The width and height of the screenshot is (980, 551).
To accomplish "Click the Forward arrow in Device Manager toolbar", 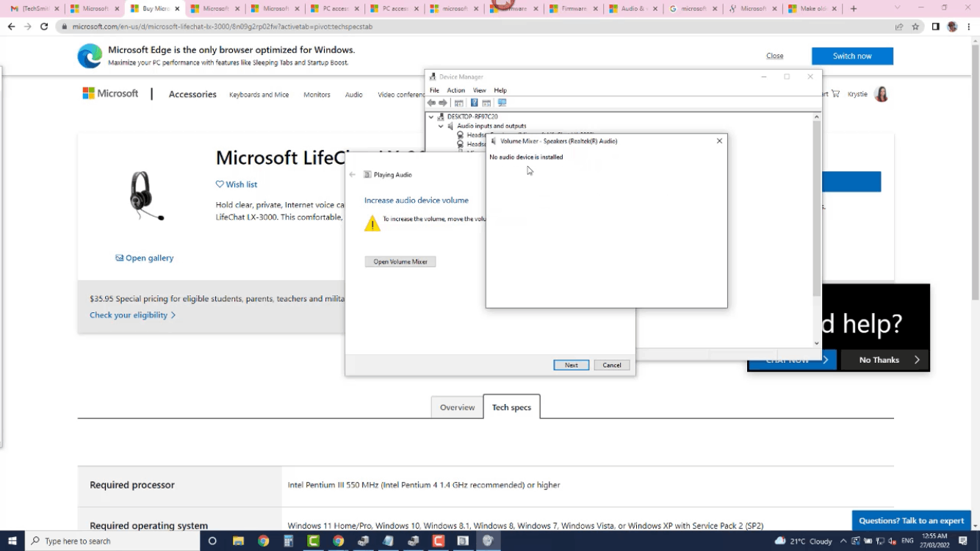I will click(443, 103).
